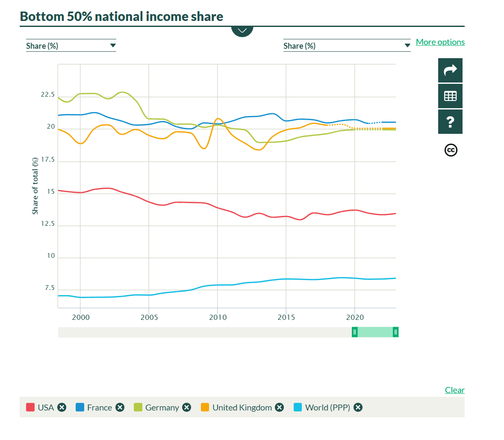Click the USA red color swatch
Viewport: 504px width, 440px height.
30,408
